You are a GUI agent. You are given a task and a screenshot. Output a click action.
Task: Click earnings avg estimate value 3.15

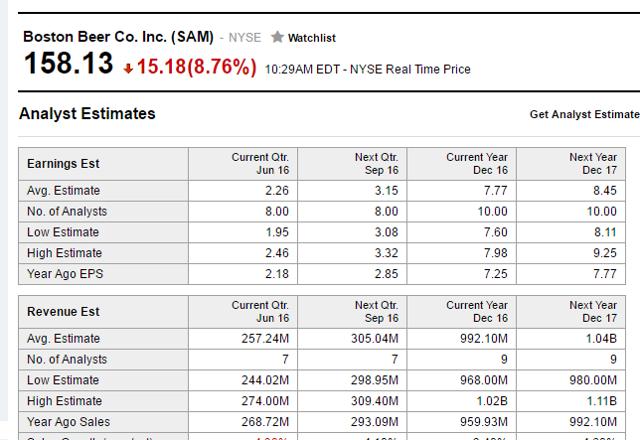[386, 191]
